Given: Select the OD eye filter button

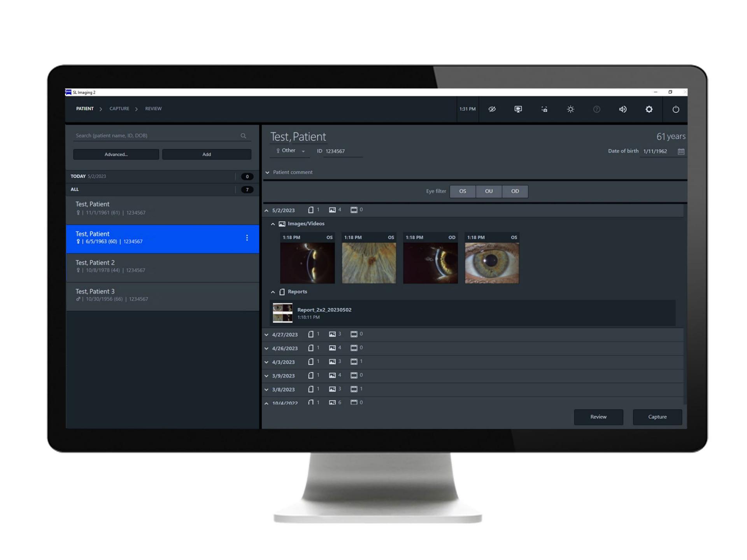Looking at the screenshot, I should tap(515, 191).
